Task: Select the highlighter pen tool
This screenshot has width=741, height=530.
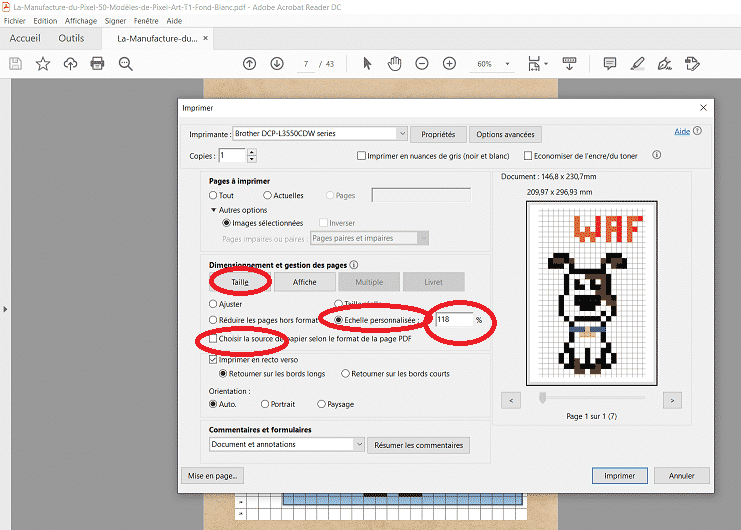Action: (638, 64)
